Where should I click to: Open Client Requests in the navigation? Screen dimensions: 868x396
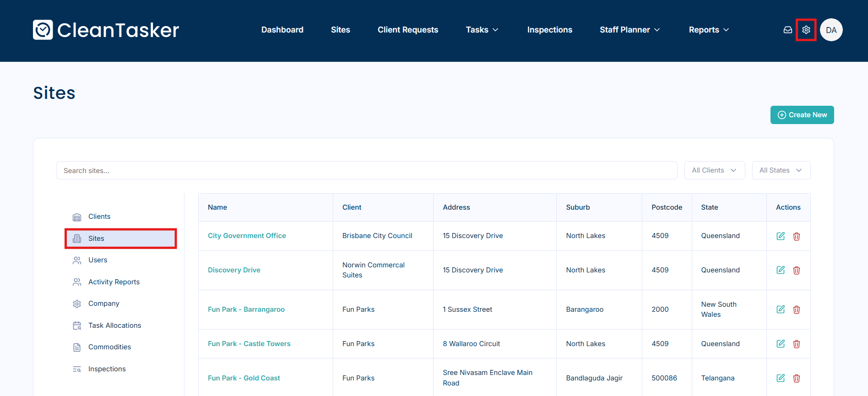point(407,30)
